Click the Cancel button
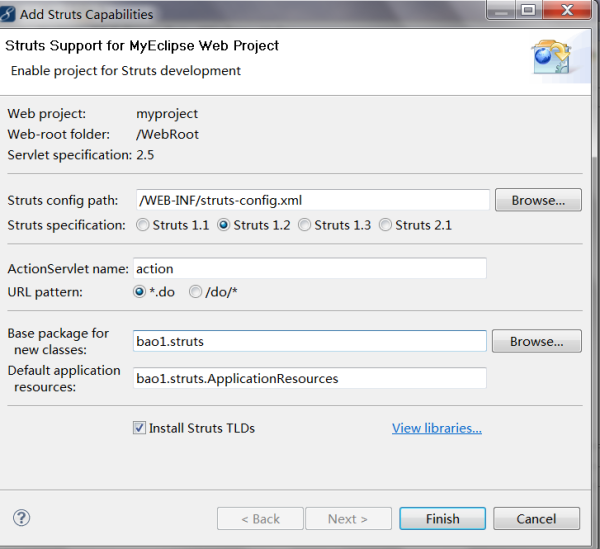Screen dimensions: 600x549 tap(536, 519)
